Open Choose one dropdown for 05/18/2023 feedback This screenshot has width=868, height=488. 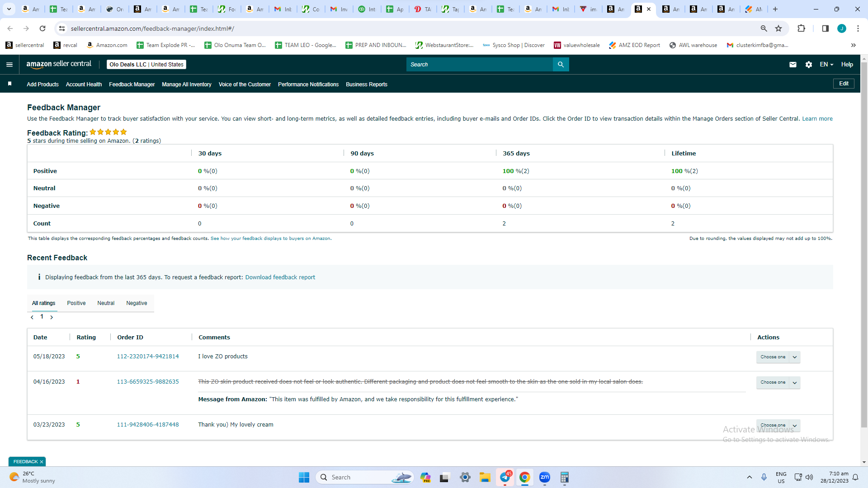(x=778, y=357)
